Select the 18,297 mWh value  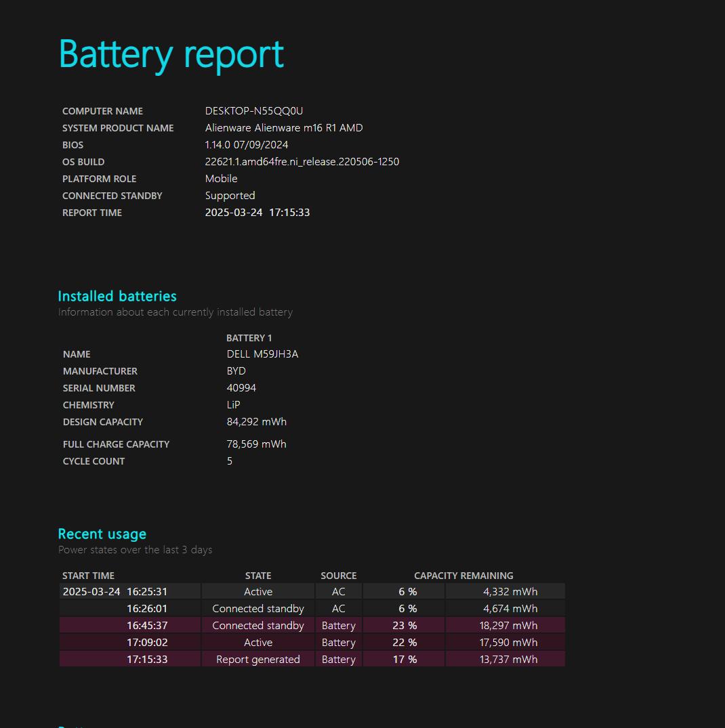[508, 626]
